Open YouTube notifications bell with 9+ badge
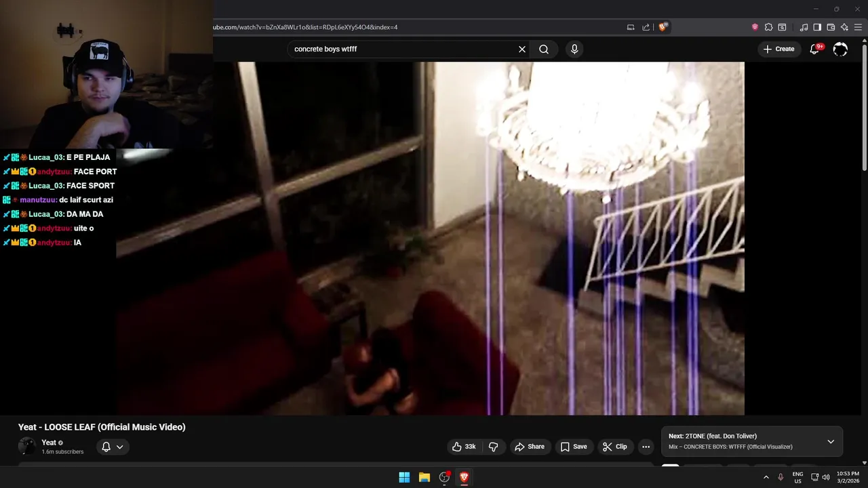 pyautogui.click(x=816, y=49)
